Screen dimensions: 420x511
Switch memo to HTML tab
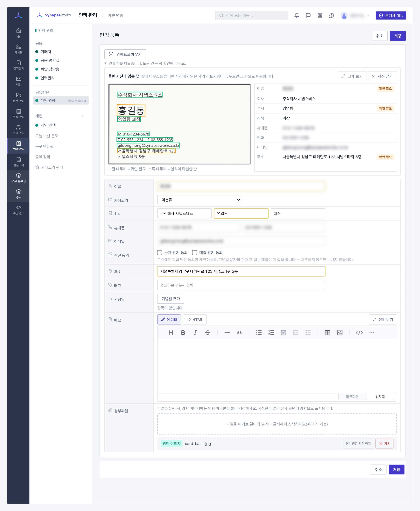tap(194, 319)
